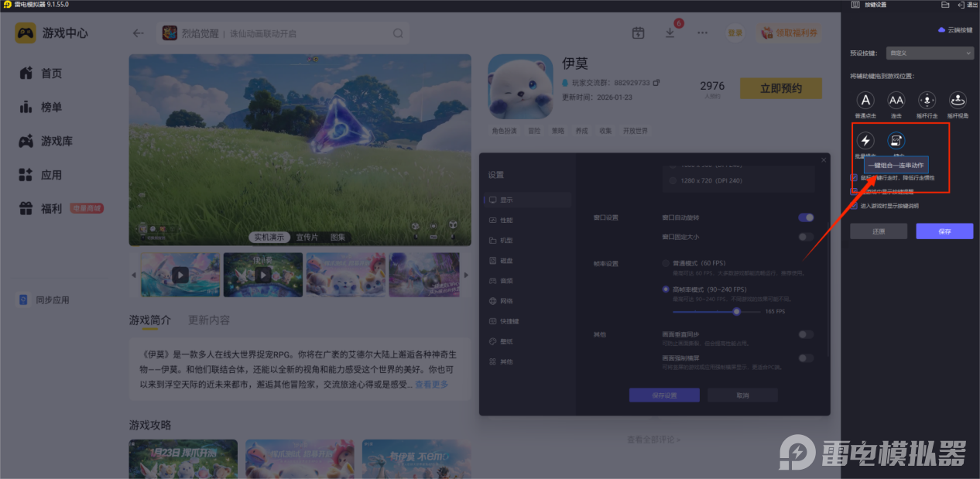Screen dimensions: 980x479
Task: Toggle 画面强制横屏 switch
Action: click(806, 358)
